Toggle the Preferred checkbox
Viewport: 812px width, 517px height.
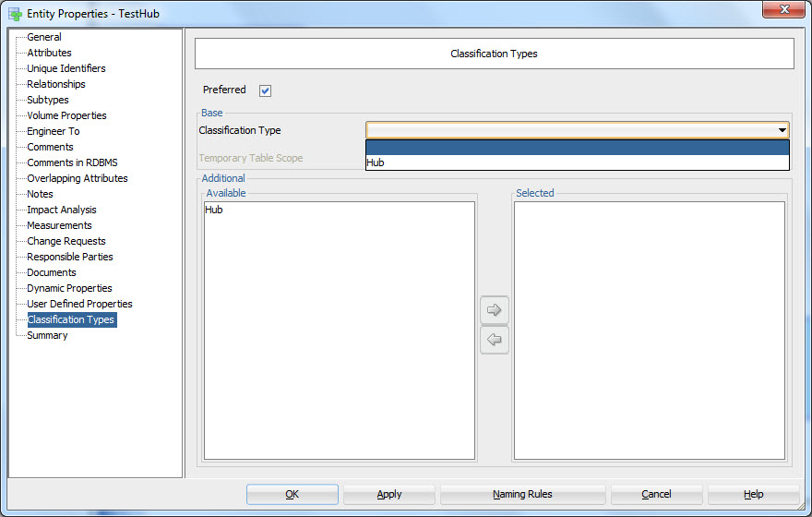click(x=266, y=90)
